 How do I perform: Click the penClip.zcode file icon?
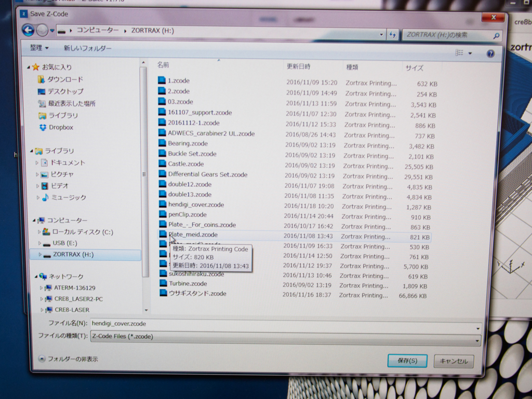pyautogui.click(x=163, y=215)
